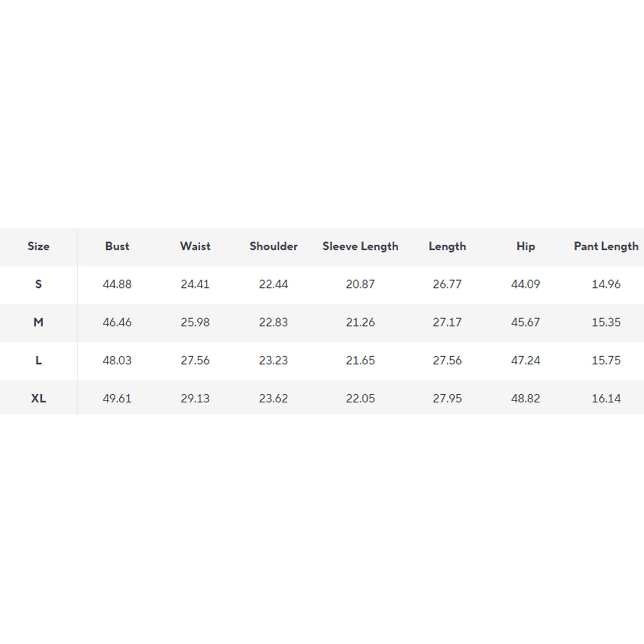Click the Pant Length column header
This screenshot has width=644, height=644.
pyautogui.click(x=606, y=246)
